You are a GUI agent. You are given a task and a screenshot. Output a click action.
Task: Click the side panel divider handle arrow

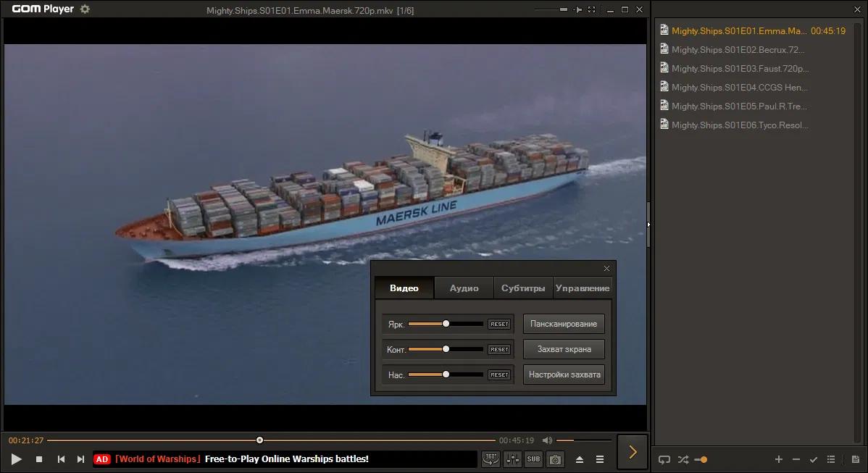648,225
